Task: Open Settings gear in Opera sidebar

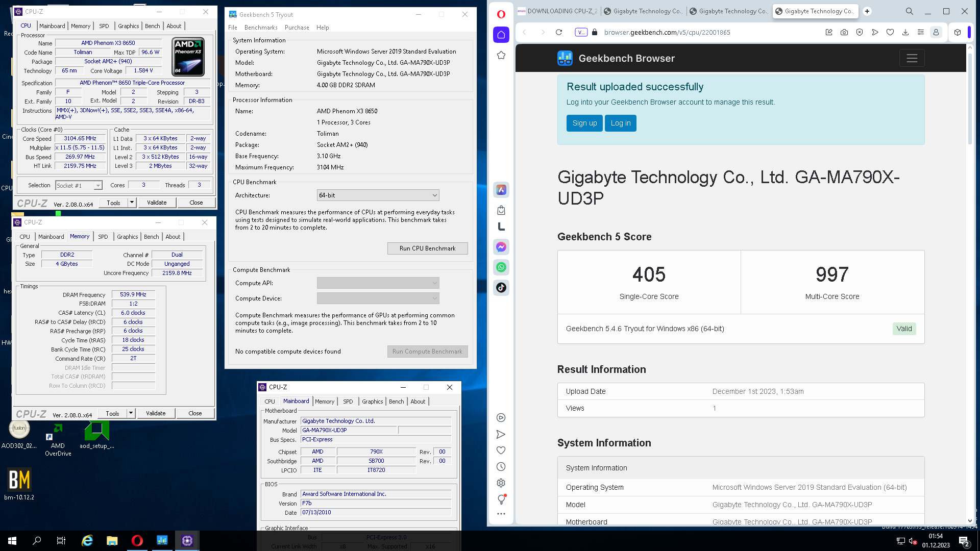Action: pyautogui.click(x=501, y=483)
